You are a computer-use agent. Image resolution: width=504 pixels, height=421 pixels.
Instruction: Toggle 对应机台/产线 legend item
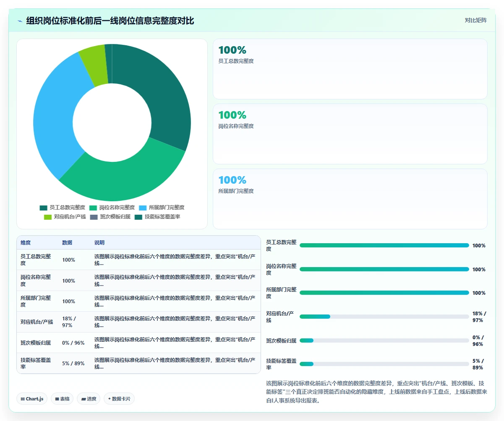click(65, 217)
